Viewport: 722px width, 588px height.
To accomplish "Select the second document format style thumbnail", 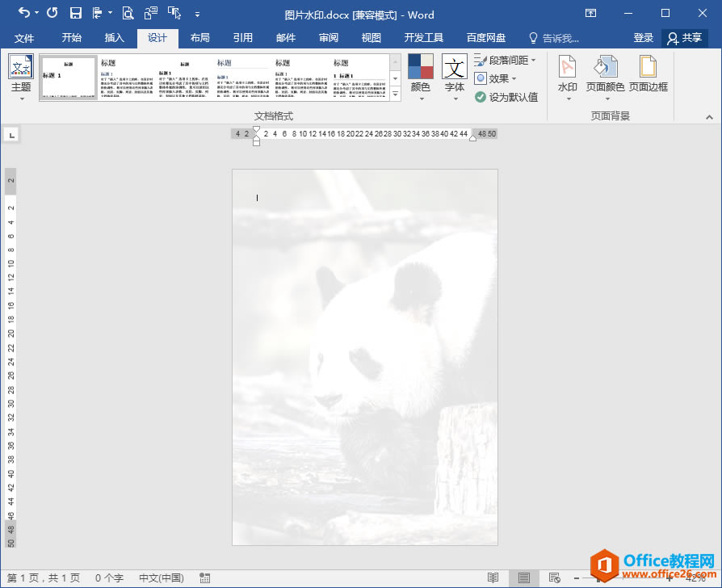I will (x=127, y=78).
